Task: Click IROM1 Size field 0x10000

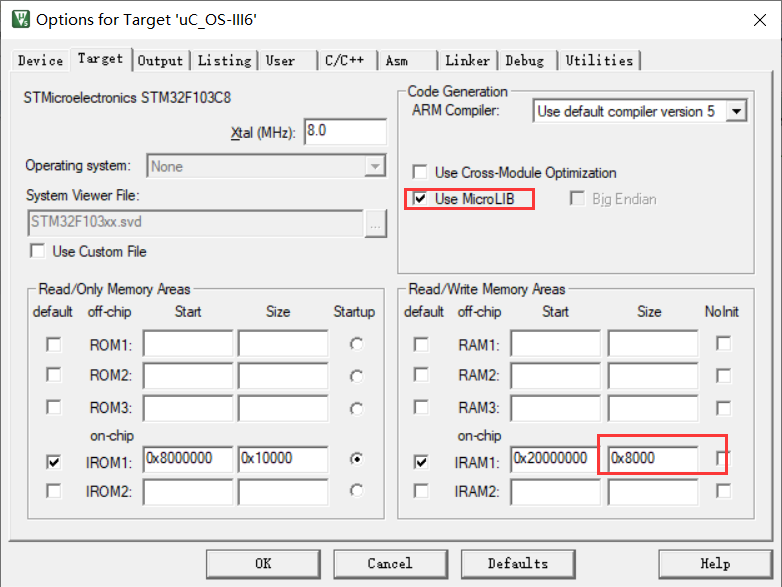Action: click(x=283, y=459)
